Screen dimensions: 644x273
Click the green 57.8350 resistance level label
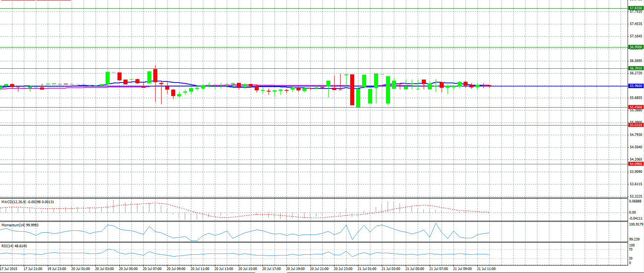click(636, 8)
